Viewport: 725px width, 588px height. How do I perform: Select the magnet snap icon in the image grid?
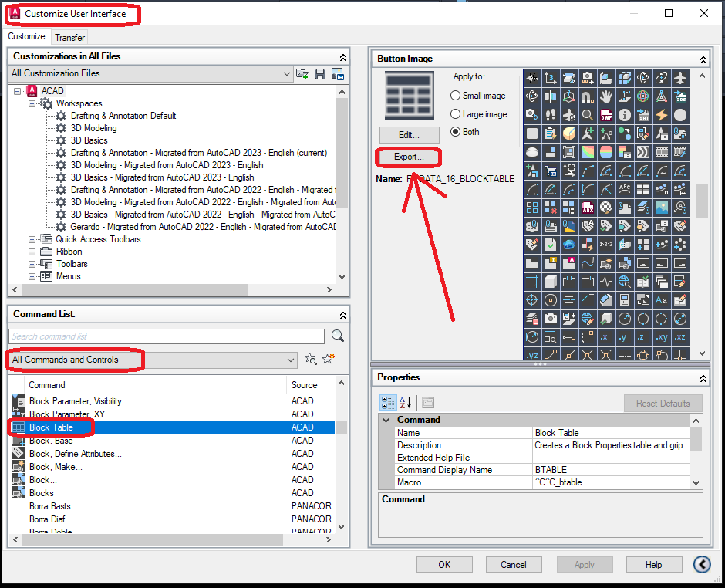pyautogui.click(x=588, y=96)
